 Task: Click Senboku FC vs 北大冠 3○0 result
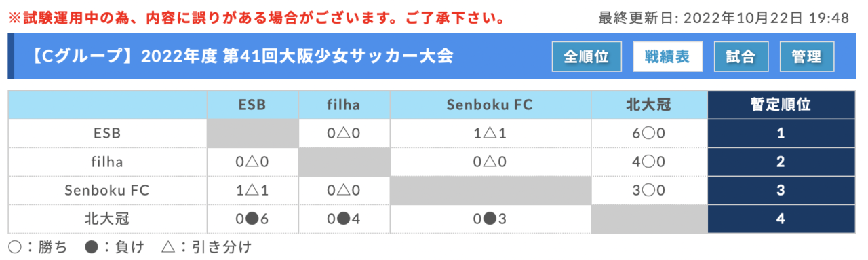coord(649,191)
